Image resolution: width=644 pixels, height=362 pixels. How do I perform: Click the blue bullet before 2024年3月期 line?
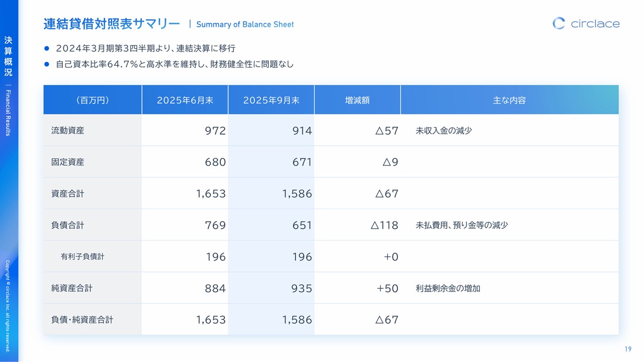click(x=47, y=49)
